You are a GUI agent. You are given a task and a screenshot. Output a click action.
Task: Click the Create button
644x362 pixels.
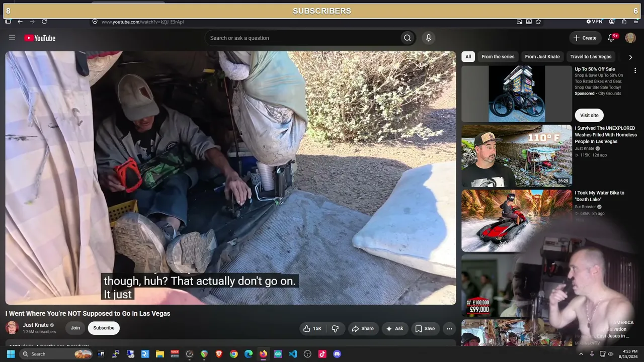point(585,38)
